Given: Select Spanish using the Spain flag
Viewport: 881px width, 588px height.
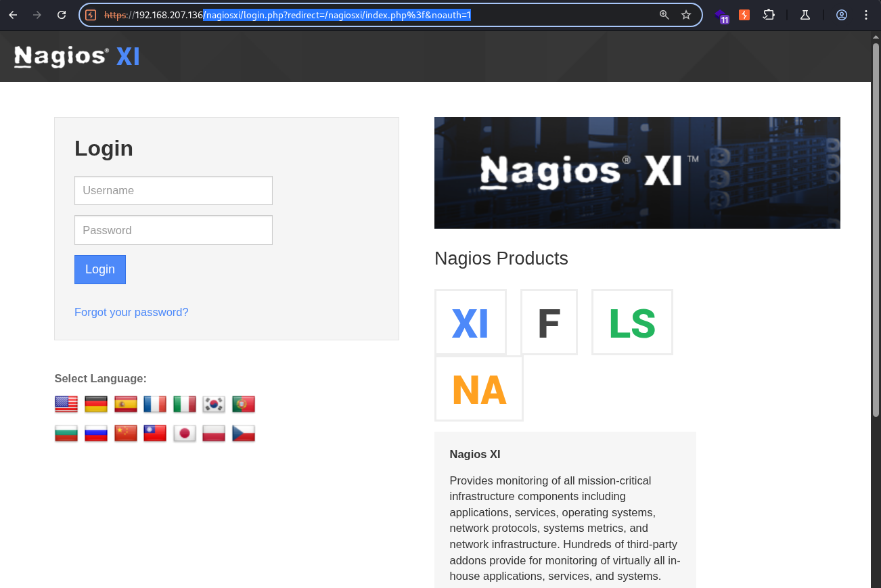Looking at the screenshot, I should [x=126, y=404].
